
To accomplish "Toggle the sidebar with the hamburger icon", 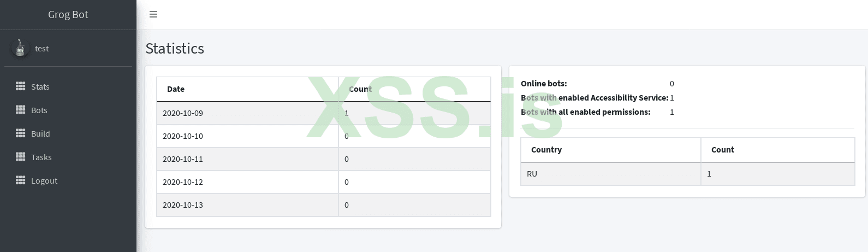I will pos(153,14).
